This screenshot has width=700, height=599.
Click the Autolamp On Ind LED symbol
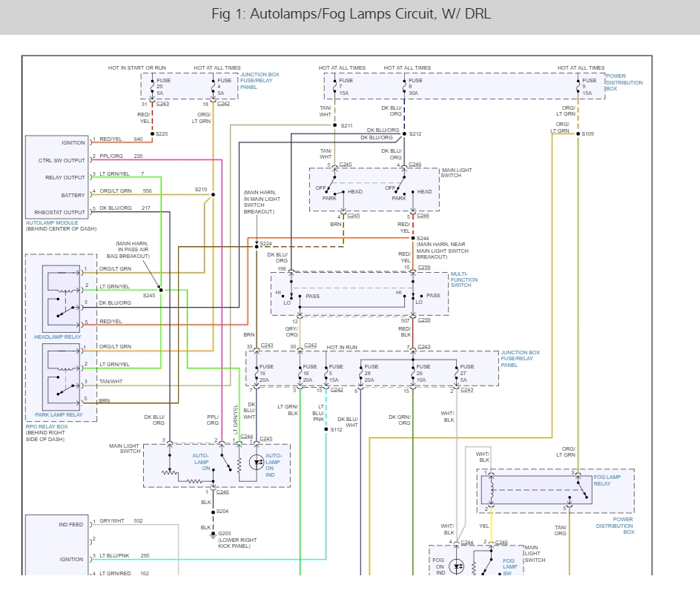(257, 463)
